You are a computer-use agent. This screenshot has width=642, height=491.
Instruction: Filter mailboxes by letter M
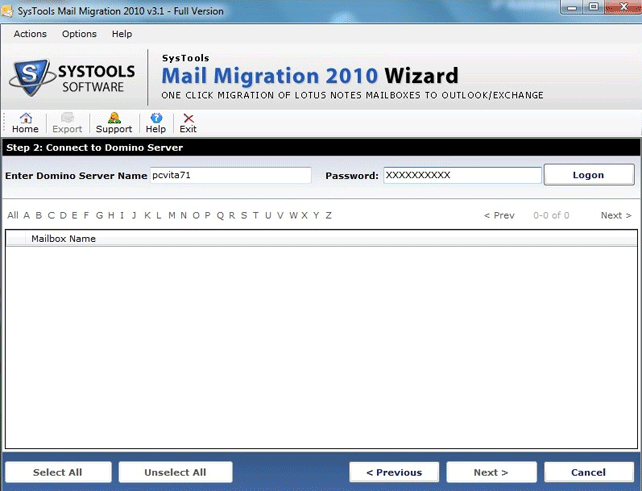coord(172,215)
